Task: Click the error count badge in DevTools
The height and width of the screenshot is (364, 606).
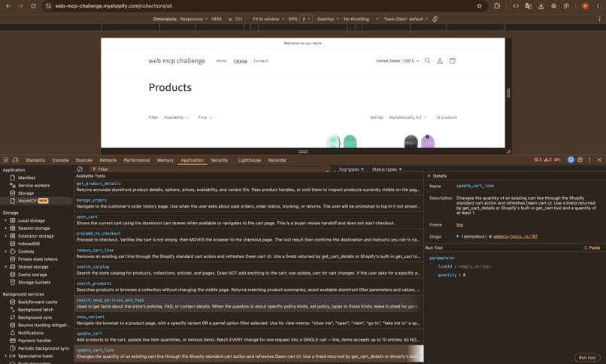Action: coord(538,160)
